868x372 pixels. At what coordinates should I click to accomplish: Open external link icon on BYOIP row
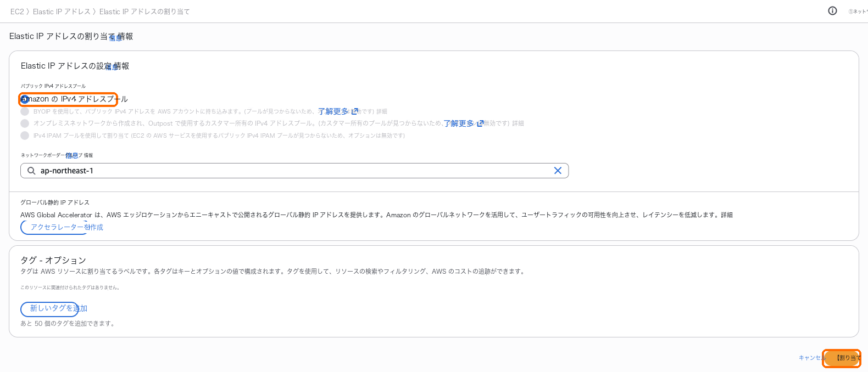355,111
